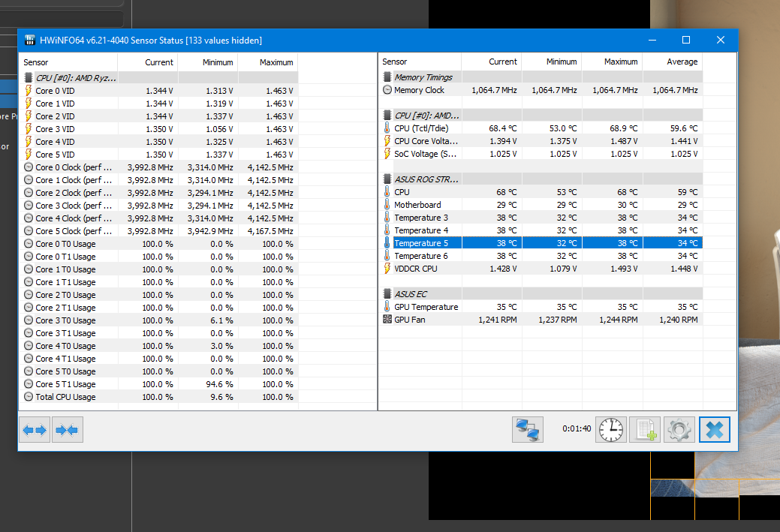780x532 pixels.
Task: Select the highlighted Temperature 5 row
Action: (541, 242)
